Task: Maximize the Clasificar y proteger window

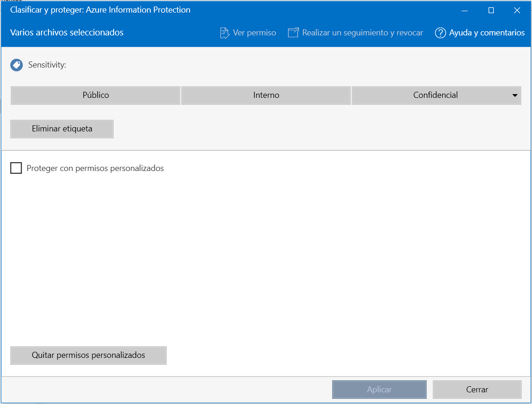Action: 491,10
